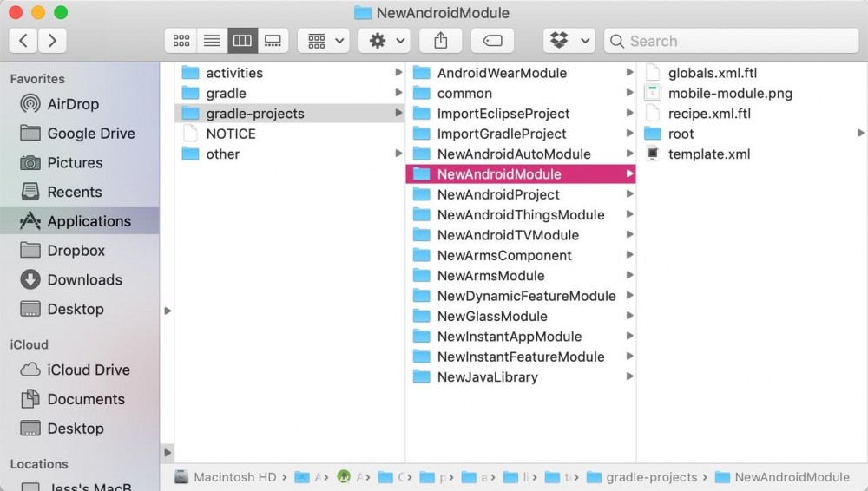Select the NewInstantAppModule folder
This screenshot has width=868, height=491.
click(520, 337)
